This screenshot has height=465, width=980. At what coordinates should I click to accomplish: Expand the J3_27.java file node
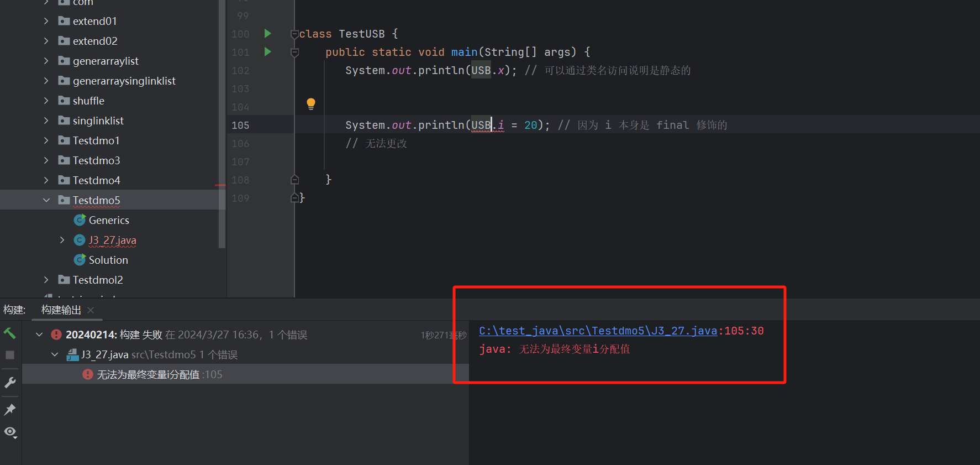pyautogui.click(x=62, y=240)
